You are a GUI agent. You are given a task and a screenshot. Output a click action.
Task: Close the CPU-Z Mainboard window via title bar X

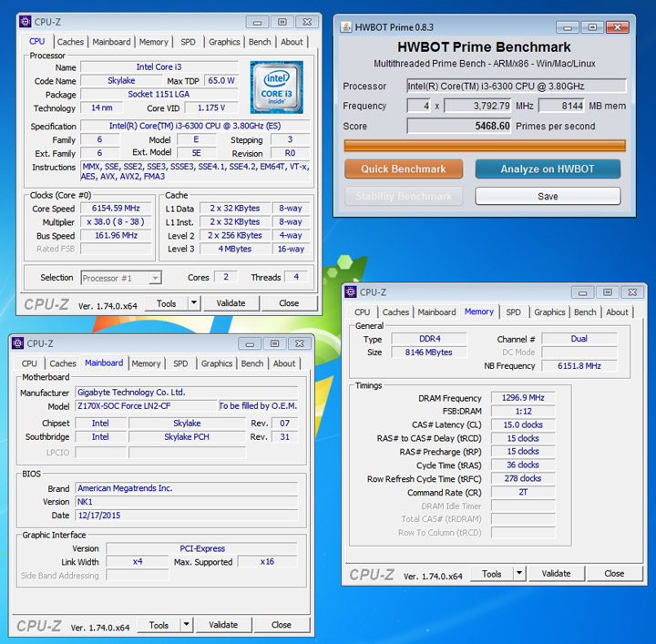pyautogui.click(x=300, y=343)
